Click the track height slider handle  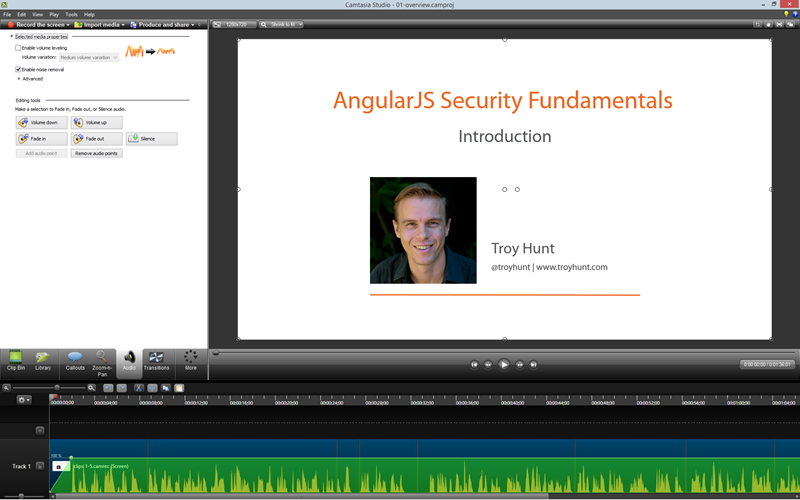pos(21,495)
